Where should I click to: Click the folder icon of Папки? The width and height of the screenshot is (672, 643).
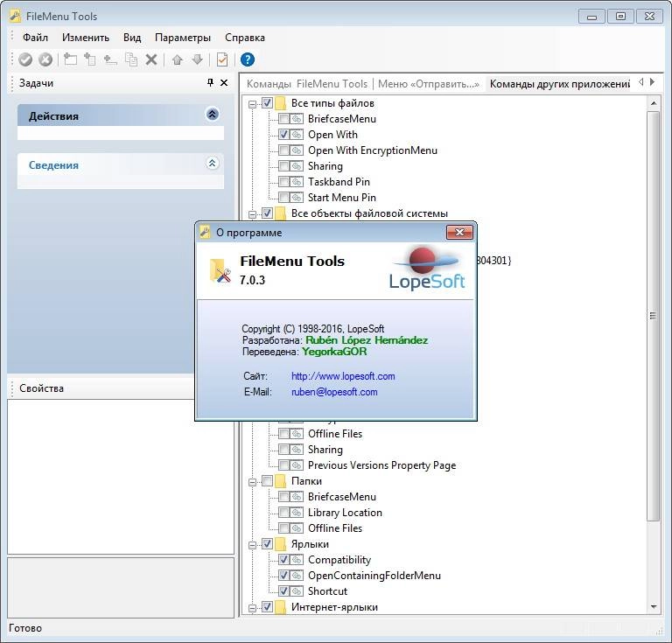[x=280, y=481]
